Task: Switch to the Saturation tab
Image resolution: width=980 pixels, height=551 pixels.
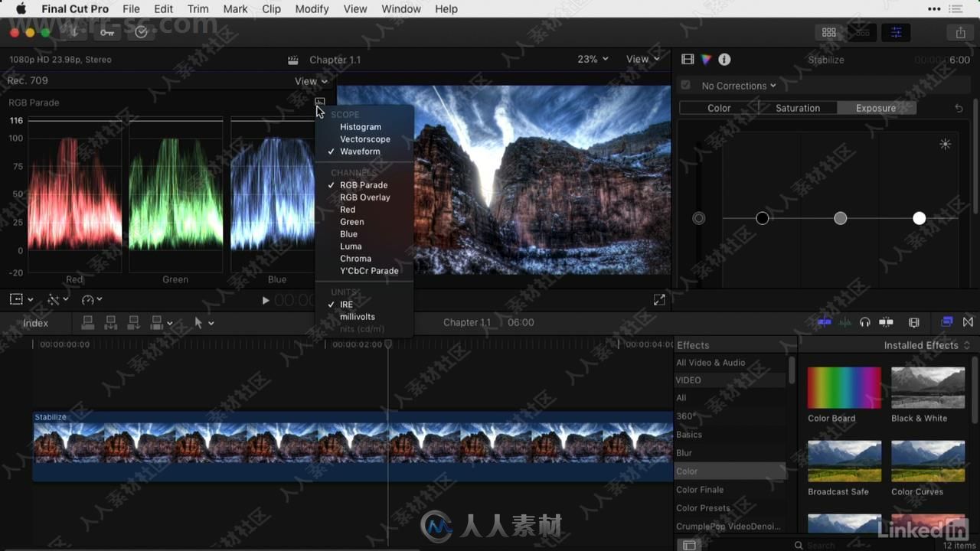Action: pyautogui.click(x=798, y=108)
